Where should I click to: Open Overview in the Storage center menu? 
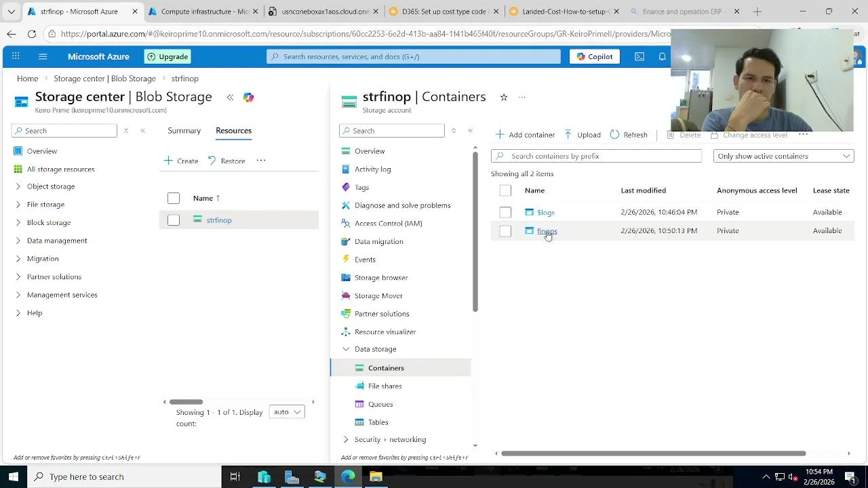pyautogui.click(x=42, y=151)
